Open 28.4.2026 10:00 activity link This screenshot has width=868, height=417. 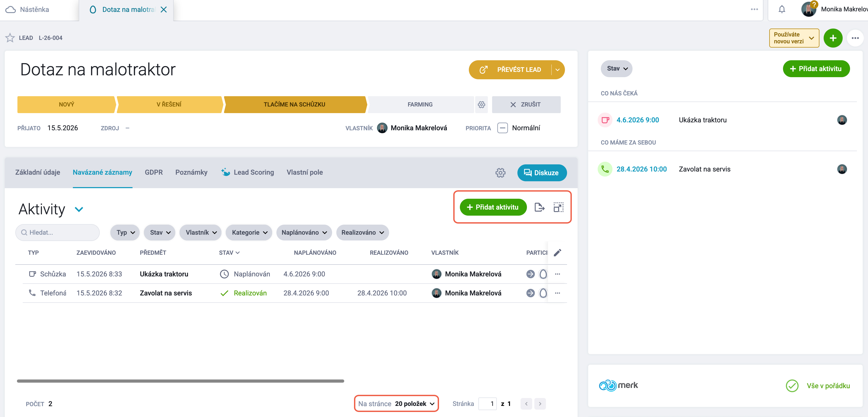641,169
